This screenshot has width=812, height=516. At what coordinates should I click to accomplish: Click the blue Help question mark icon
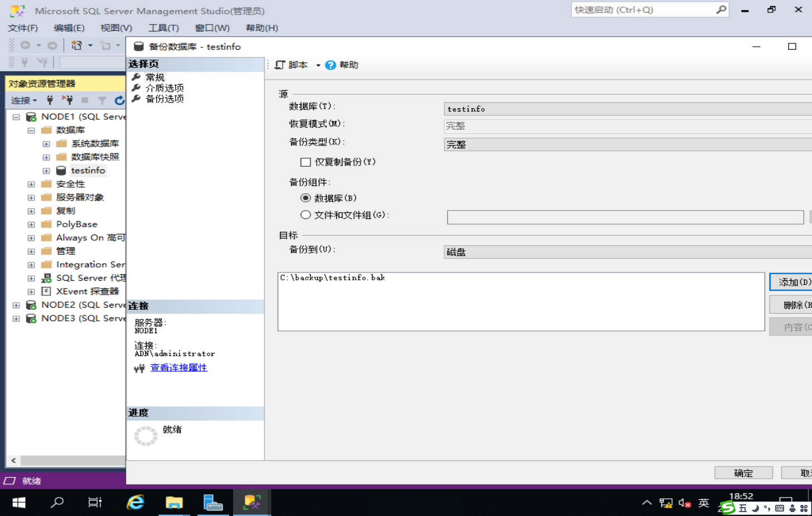pyautogui.click(x=331, y=65)
